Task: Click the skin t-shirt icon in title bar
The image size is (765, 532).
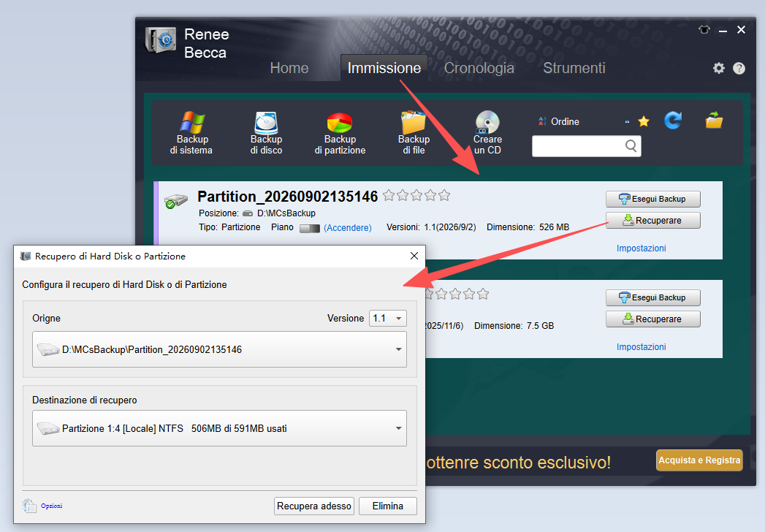Action: point(704,30)
